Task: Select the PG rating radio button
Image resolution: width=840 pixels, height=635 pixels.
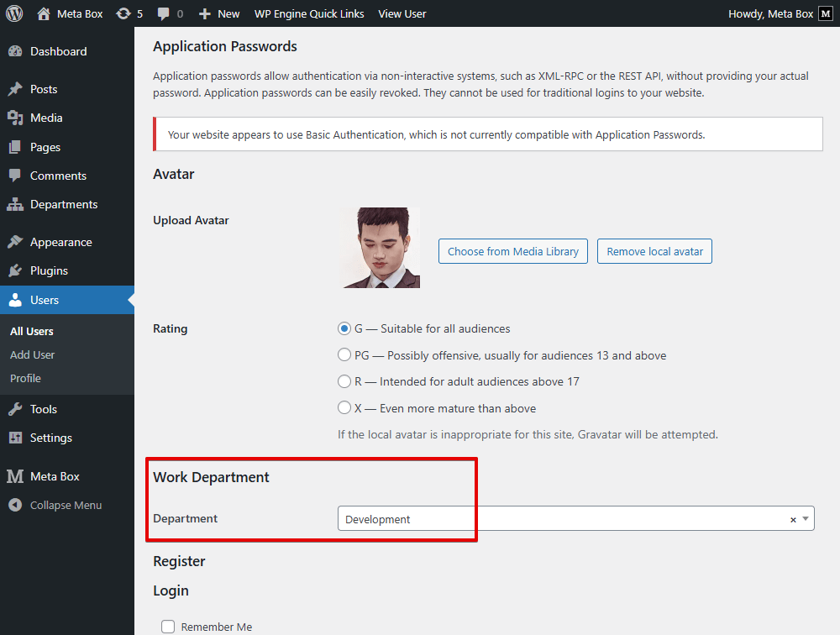Action: coord(344,355)
